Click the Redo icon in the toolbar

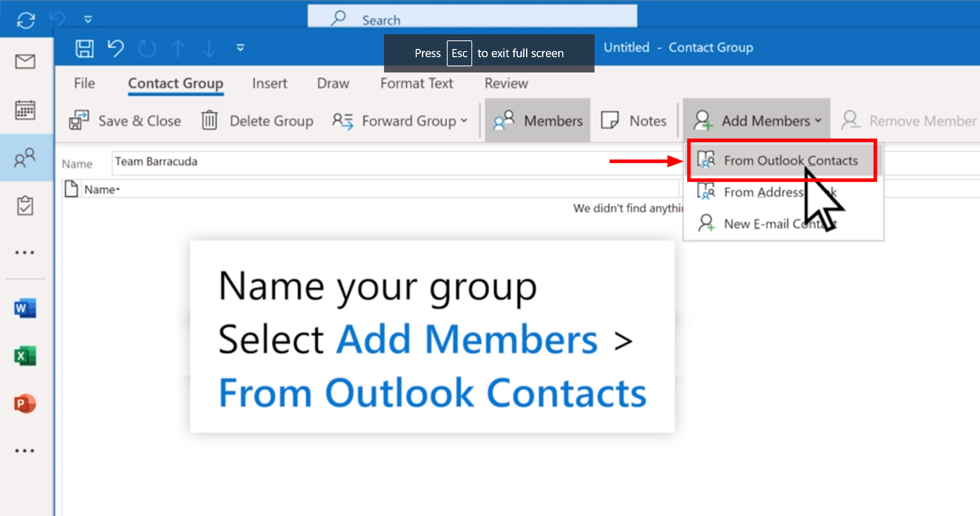(x=147, y=48)
